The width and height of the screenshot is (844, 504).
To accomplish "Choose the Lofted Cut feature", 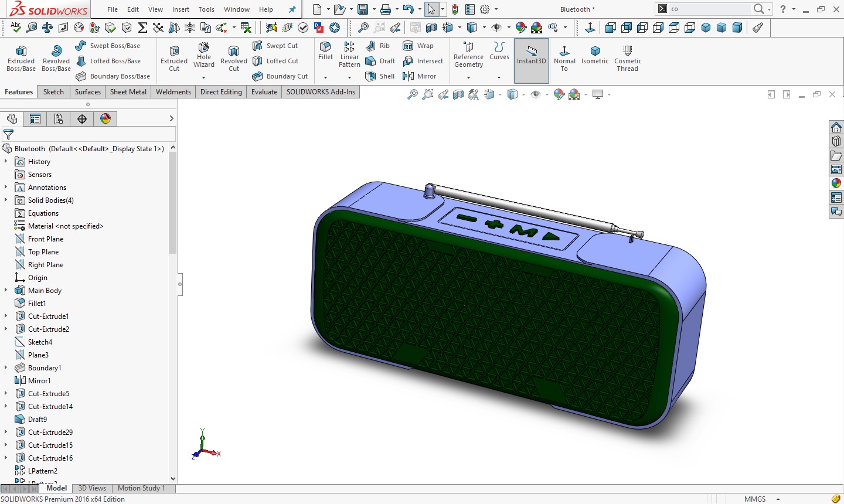I will pos(275,61).
